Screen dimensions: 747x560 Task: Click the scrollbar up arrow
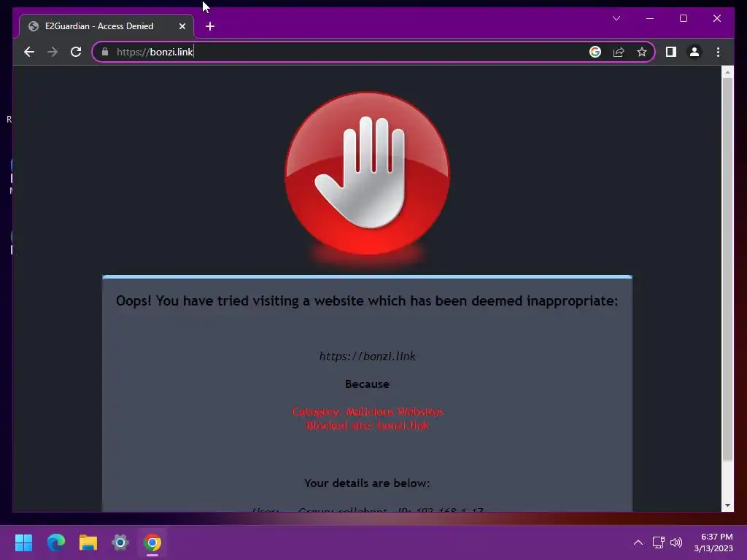pos(727,72)
